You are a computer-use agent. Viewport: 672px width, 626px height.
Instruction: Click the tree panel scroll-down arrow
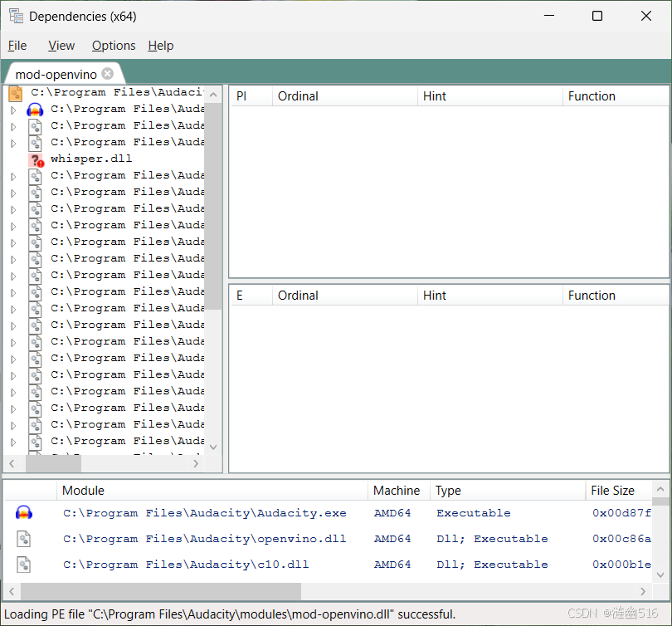coord(213,447)
